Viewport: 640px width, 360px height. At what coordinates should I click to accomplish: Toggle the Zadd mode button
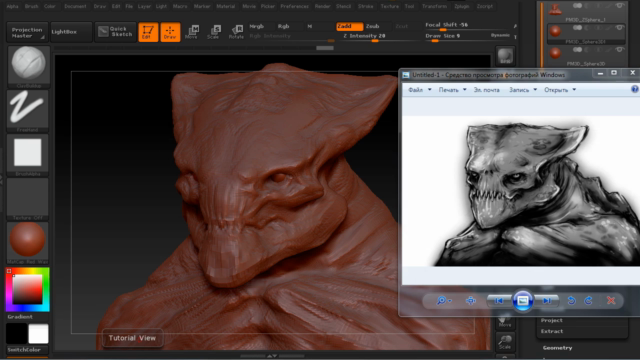[x=349, y=26]
